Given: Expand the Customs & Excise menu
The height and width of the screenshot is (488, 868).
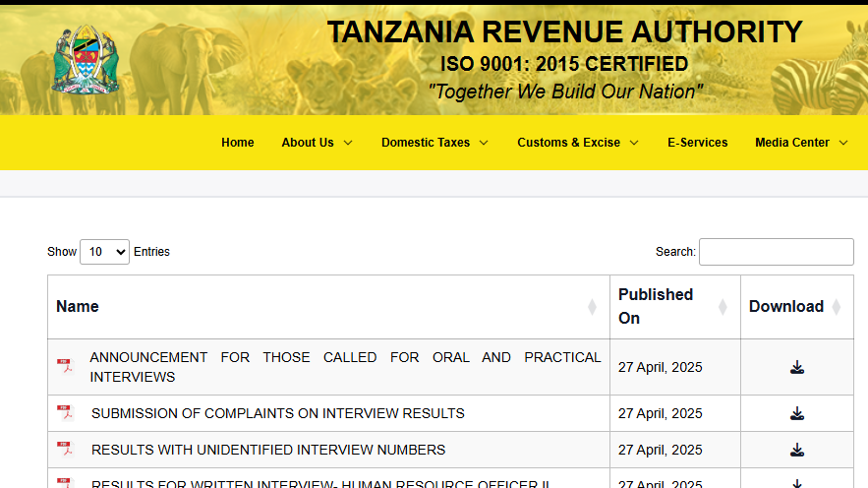Looking at the screenshot, I should pyautogui.click(x=578, y=143).
